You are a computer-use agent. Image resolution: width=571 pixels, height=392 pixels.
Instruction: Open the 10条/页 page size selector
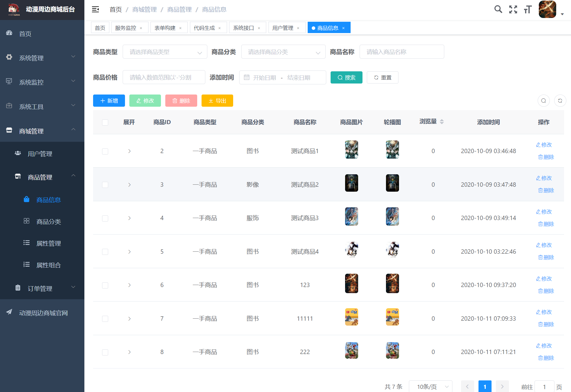click(x=430, y=386)
